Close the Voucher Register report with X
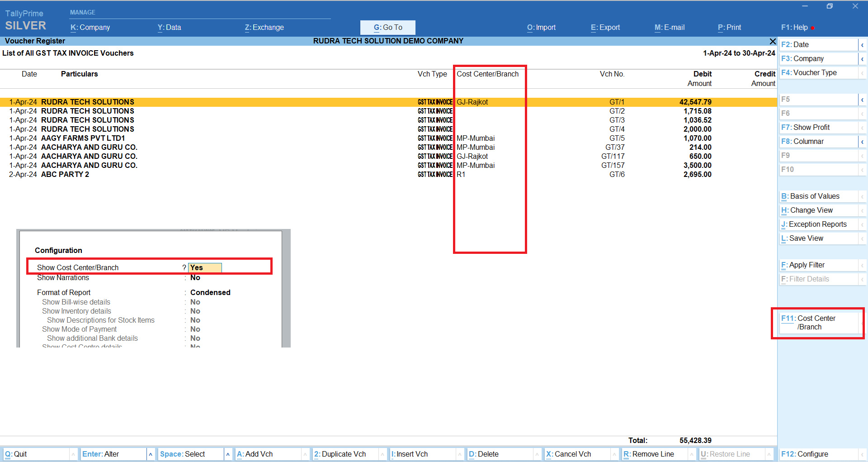 773,41
